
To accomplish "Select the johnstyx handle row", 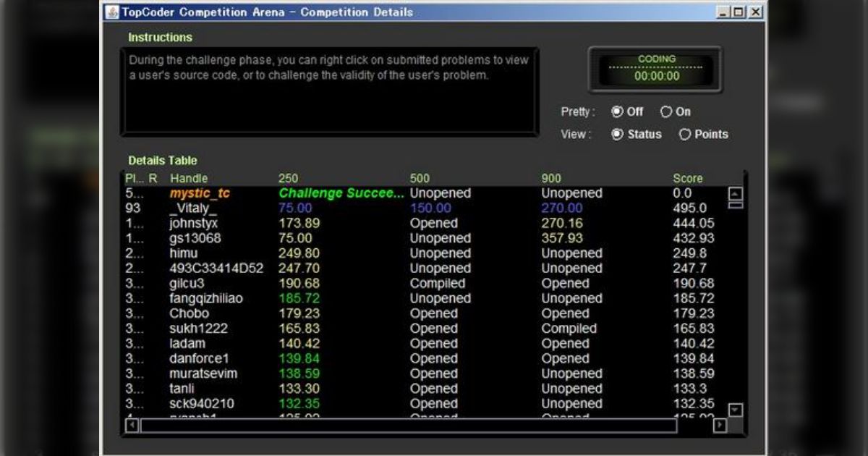I will (x=193, y=223).
